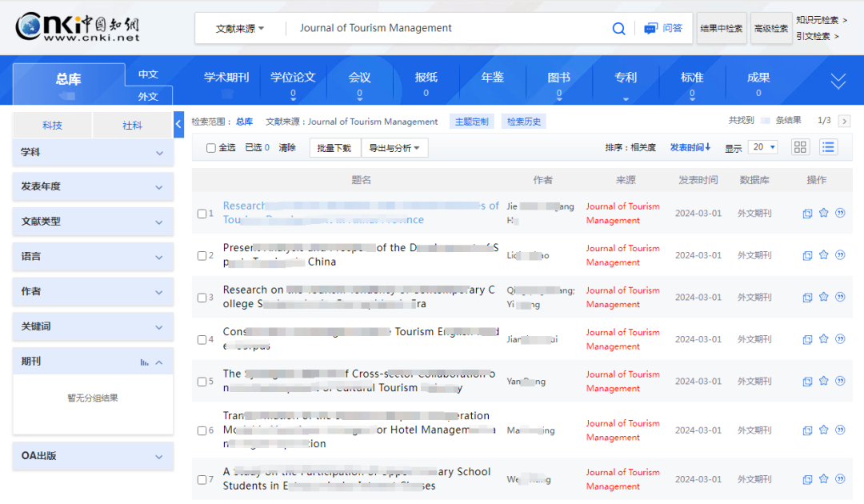Open the 文献来源 search field dropdown
864x504 pixels.
tap(240, 29)
